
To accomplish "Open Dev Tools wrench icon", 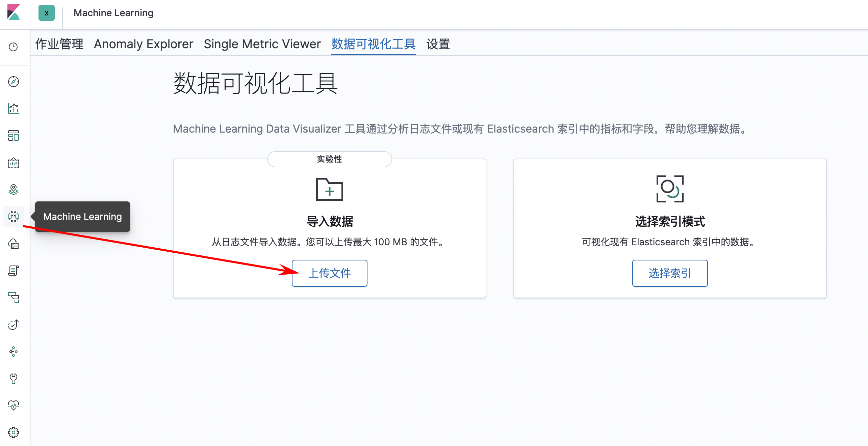I will pyautogui.click(x=13, y=379).
